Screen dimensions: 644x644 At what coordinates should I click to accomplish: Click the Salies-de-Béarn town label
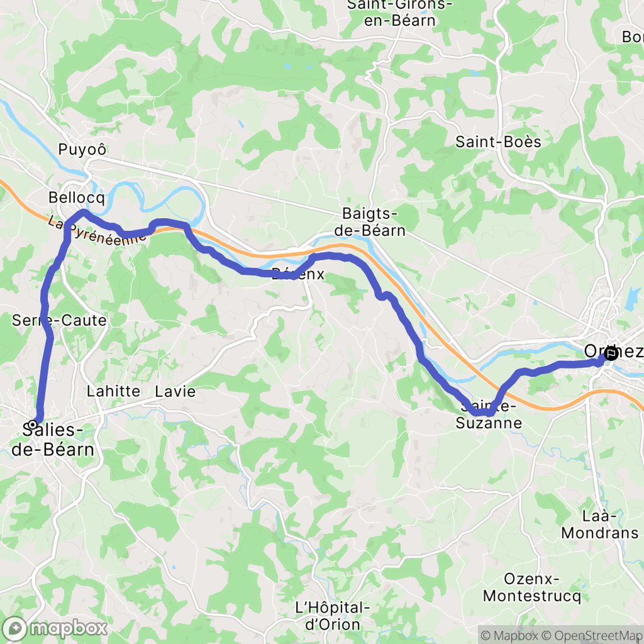(x=53, y=440)
